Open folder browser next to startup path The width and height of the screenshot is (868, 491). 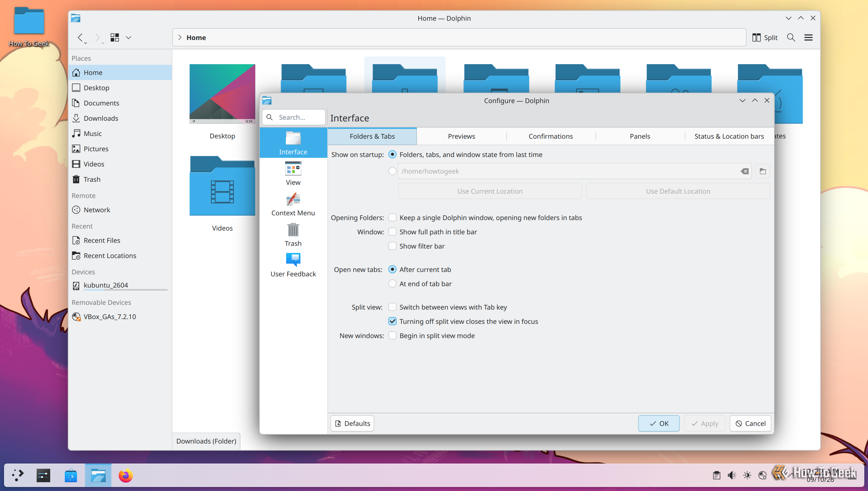point(763,171)
